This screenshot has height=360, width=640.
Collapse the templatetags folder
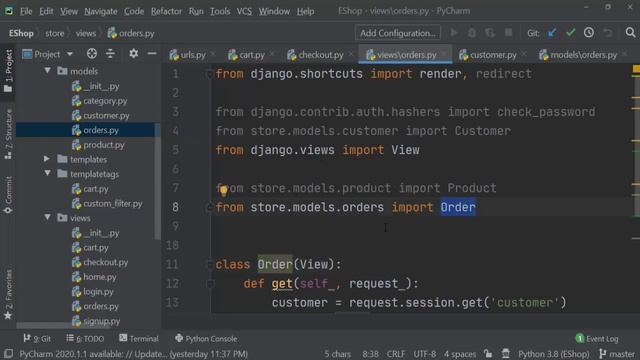tap(47, 173)
